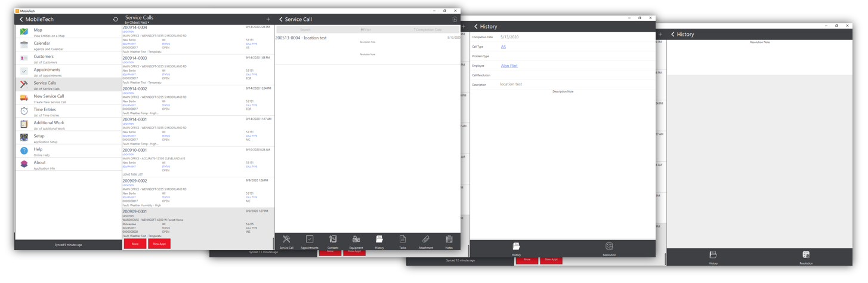
Task: Switch to the Tasks tab
Action: [x=403, y=241]
